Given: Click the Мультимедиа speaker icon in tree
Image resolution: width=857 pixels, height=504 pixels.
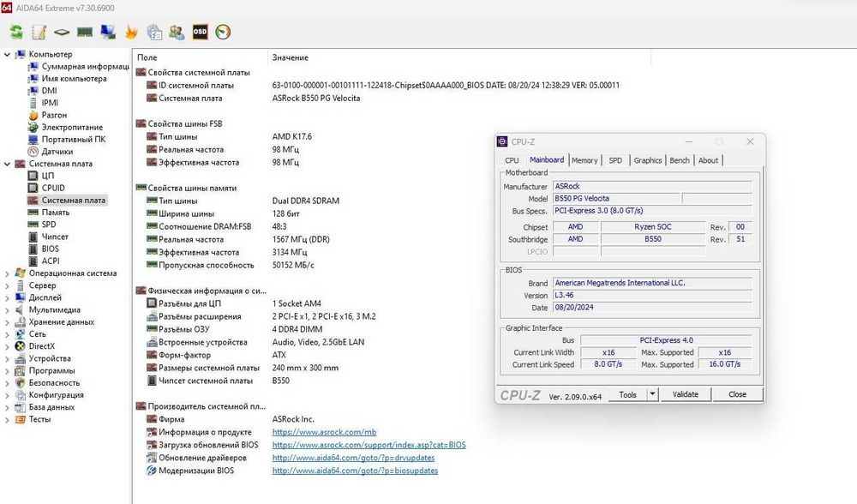Looking at the screenshot, I should click(x=21, y=309).
